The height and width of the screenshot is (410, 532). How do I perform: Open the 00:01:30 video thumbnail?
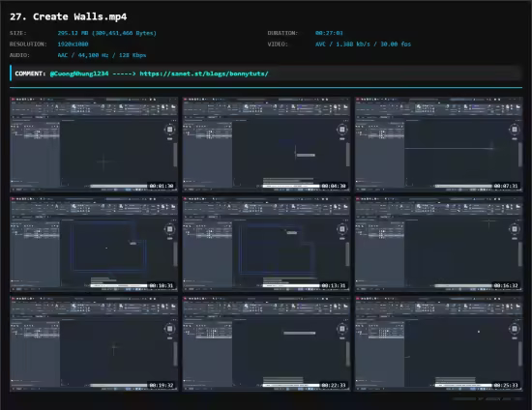point(94,144)
